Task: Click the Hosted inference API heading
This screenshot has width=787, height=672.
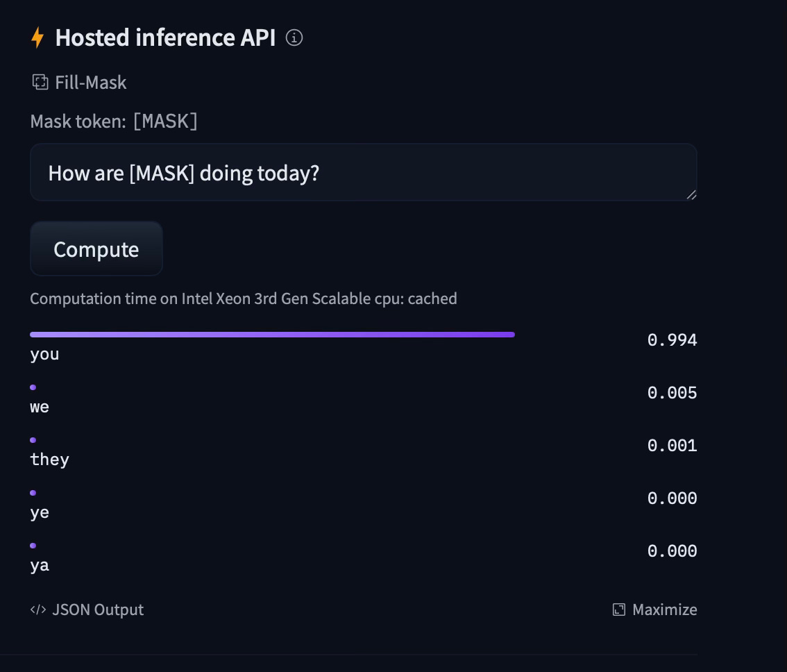Action: point(165,37)
